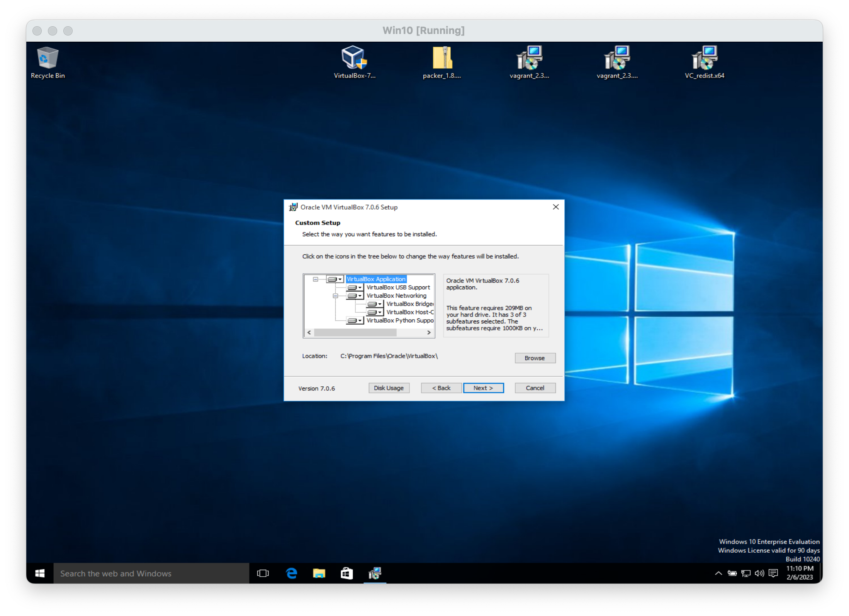Screen dimensions: 849x616
Task: Click the Browse button for location
Action: (x=535, y=358)
